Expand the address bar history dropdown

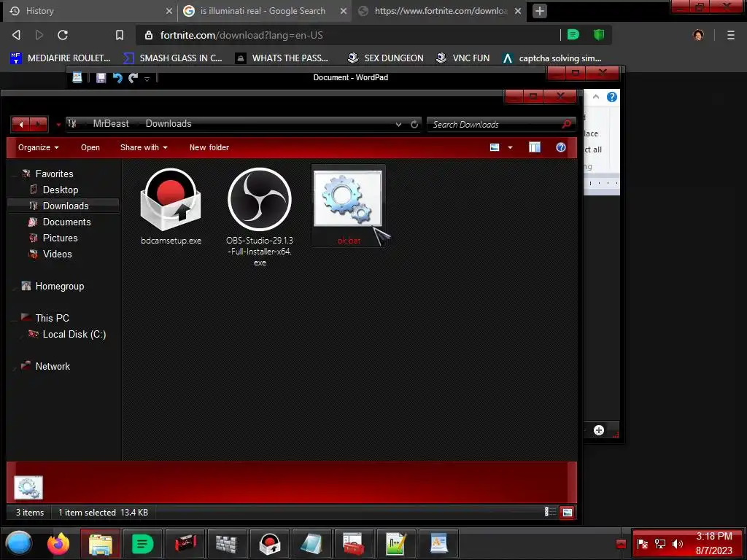pyautogui.click(x=398, y=124)
